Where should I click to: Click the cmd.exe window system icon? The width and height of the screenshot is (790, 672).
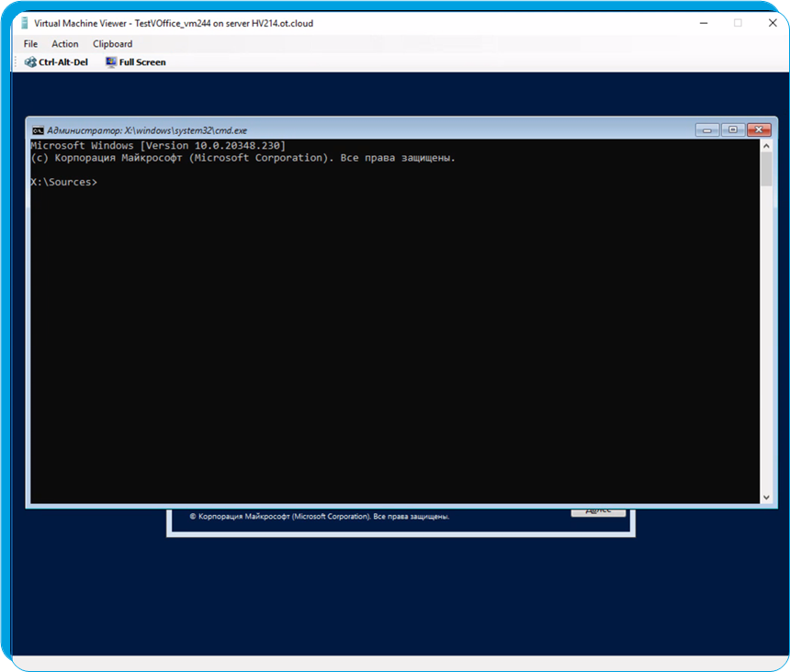click(x=38, y=131)
